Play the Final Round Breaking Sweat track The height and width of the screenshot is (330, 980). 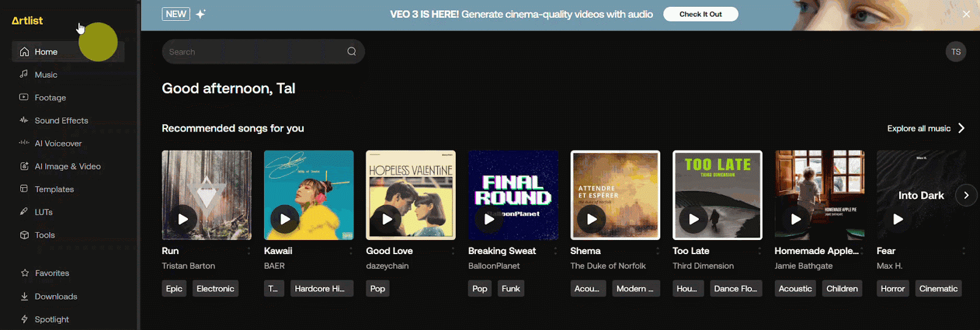(x=489, y=219)
